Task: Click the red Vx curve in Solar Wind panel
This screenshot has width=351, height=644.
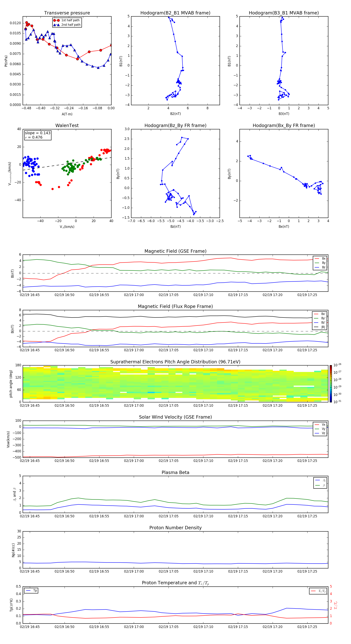Action: pyautogui.click(x=175, y=455)
